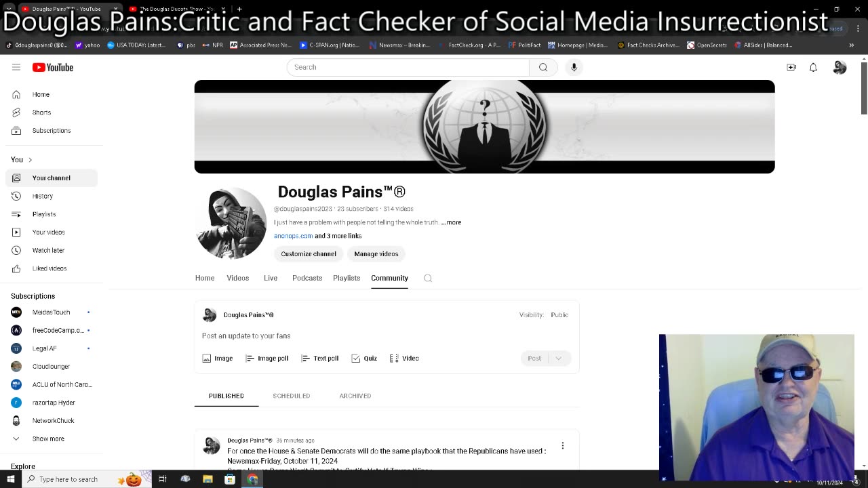The image size is (868, 488).
Task: Switch to Live tab
Action: point(271,278)
